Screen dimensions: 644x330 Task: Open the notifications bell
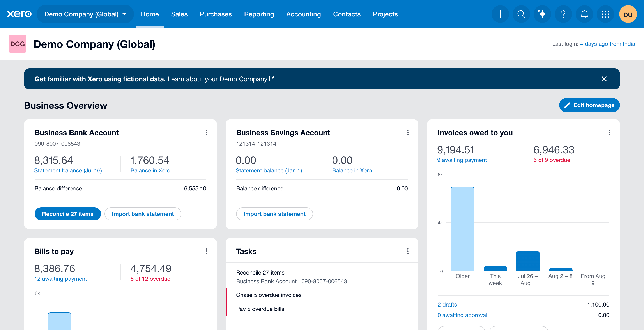click(584, 14)
